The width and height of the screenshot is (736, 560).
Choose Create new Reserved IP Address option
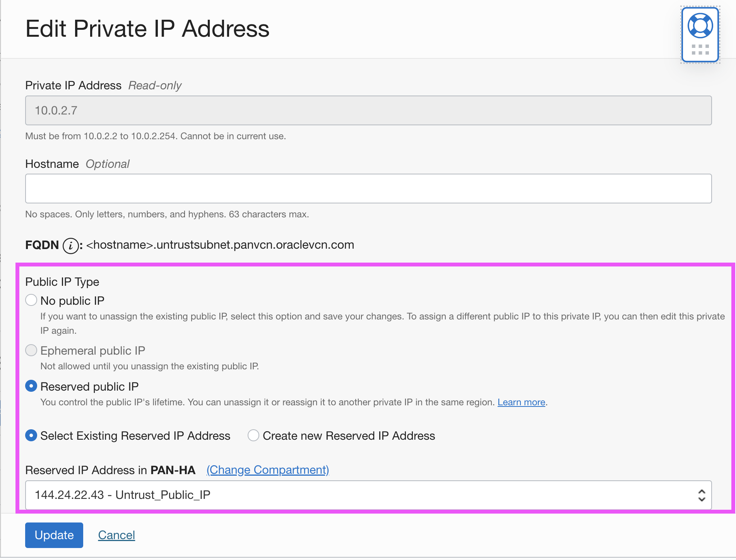(253, 435)
